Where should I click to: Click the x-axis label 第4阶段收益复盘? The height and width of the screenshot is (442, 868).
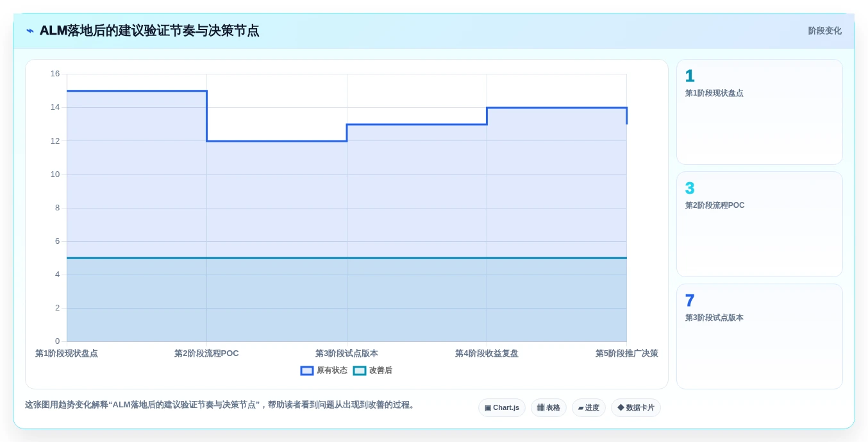point(487,353)
